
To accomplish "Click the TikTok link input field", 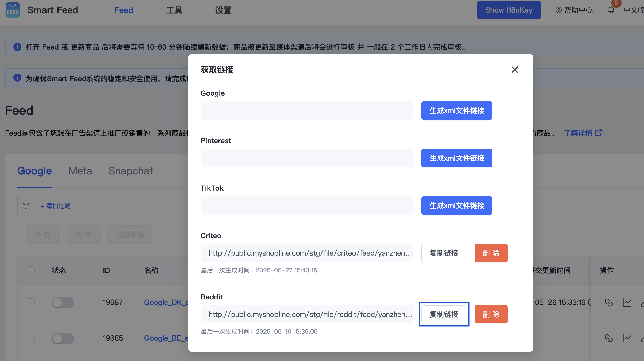I will tap(307, 206).
